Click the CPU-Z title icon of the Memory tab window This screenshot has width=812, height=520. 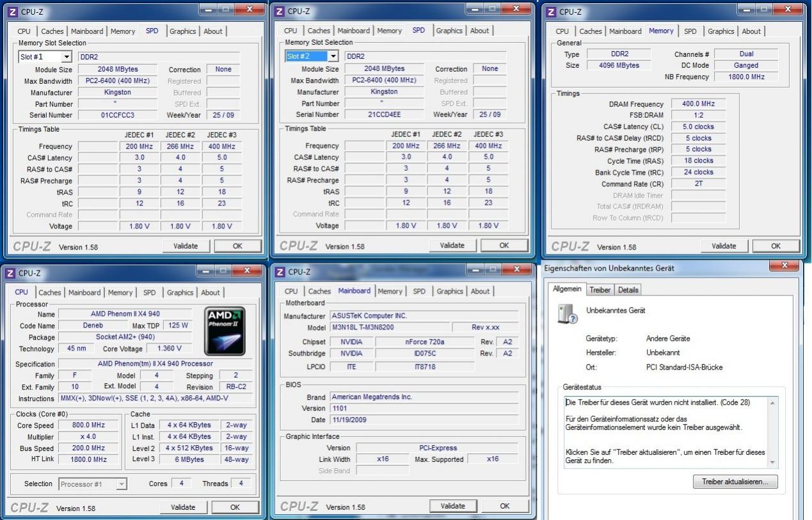[x=550, y=12]
